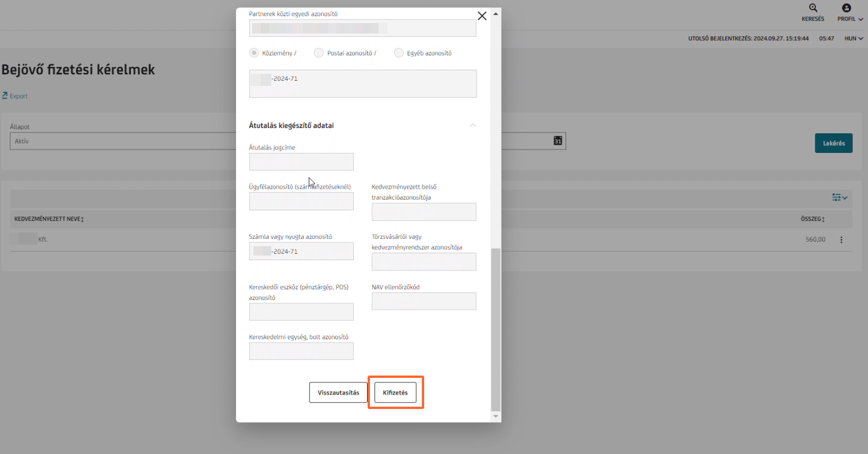Open the calendar date picker icon

pyautogui.click(x=558, y=141)
